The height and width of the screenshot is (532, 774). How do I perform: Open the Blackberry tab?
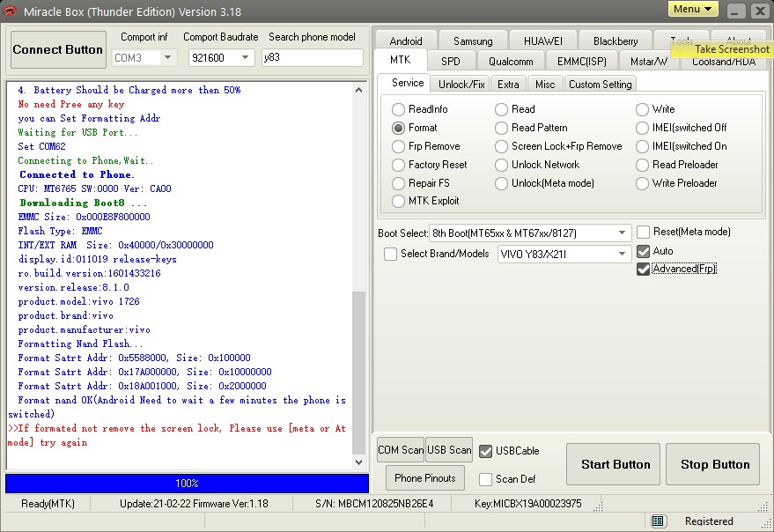tap(615, 41)
